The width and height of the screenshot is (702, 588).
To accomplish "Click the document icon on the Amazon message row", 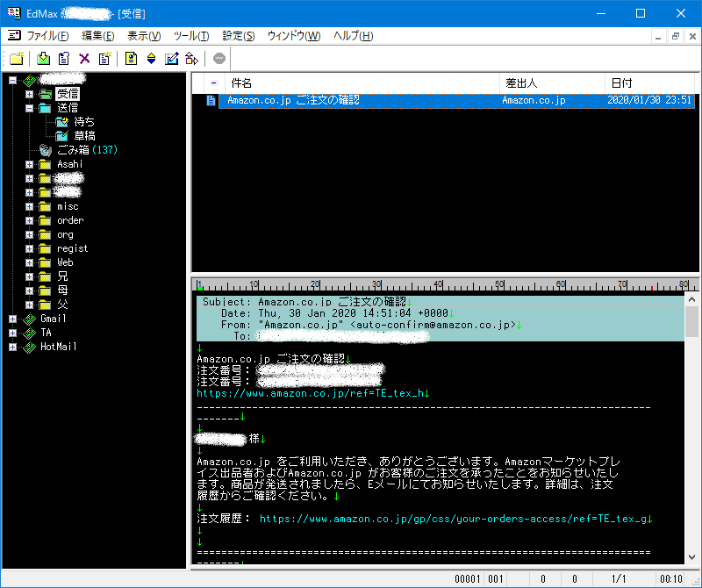I will [x=211, y=100].
